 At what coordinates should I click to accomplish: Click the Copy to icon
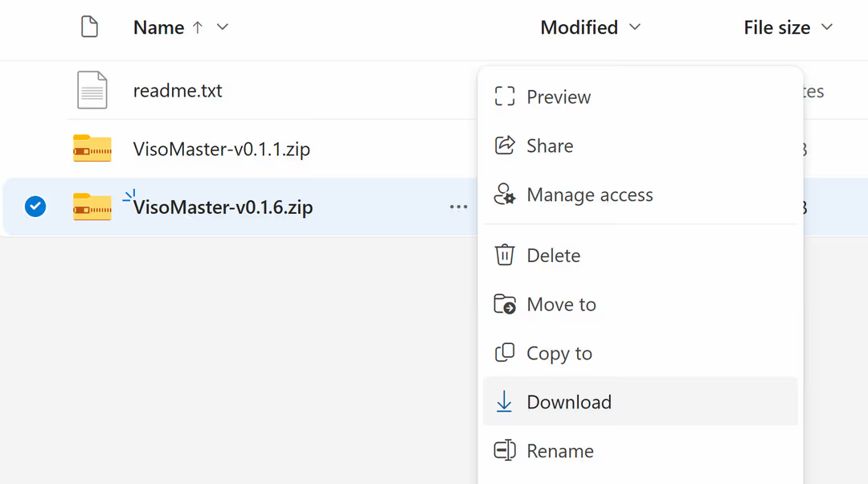(504, 353)
